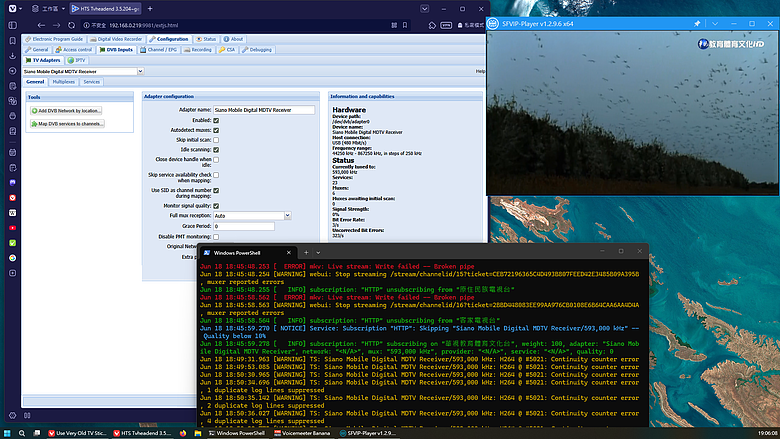Open the Wikipedia web panel in sidebar
The height and width of the screenshot is (439, 780).
12,213
